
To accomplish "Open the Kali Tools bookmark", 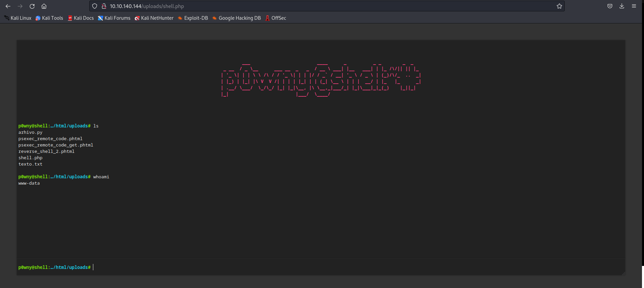I will click(49, 18).
